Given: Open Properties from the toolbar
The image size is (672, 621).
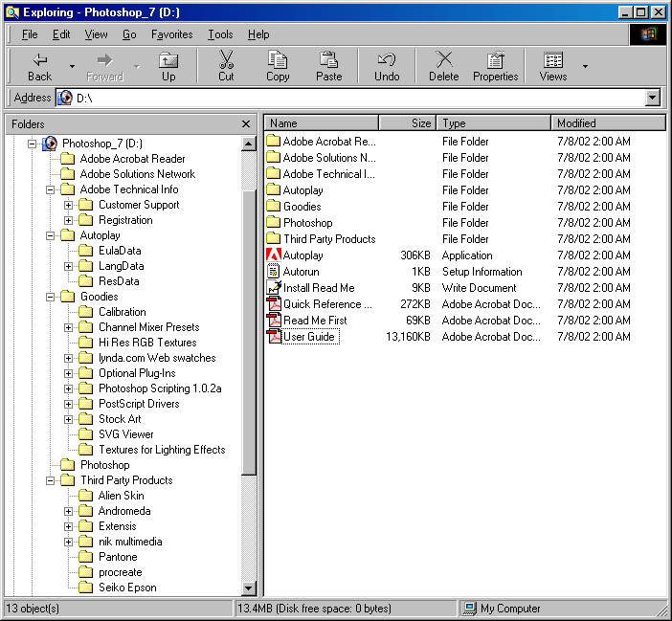Looking at the screenshot, I should (x=496, y=66).
